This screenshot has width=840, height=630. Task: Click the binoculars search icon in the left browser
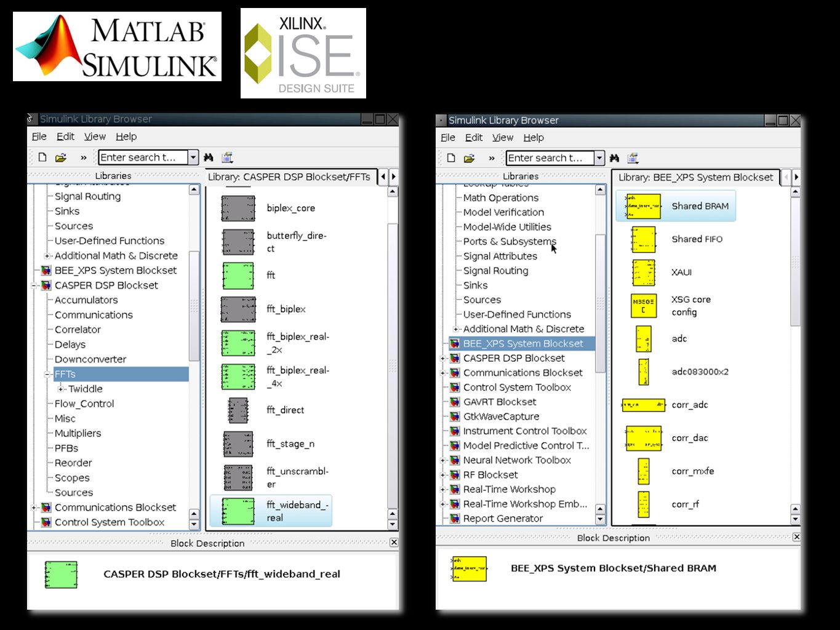(x=209, y=157)
